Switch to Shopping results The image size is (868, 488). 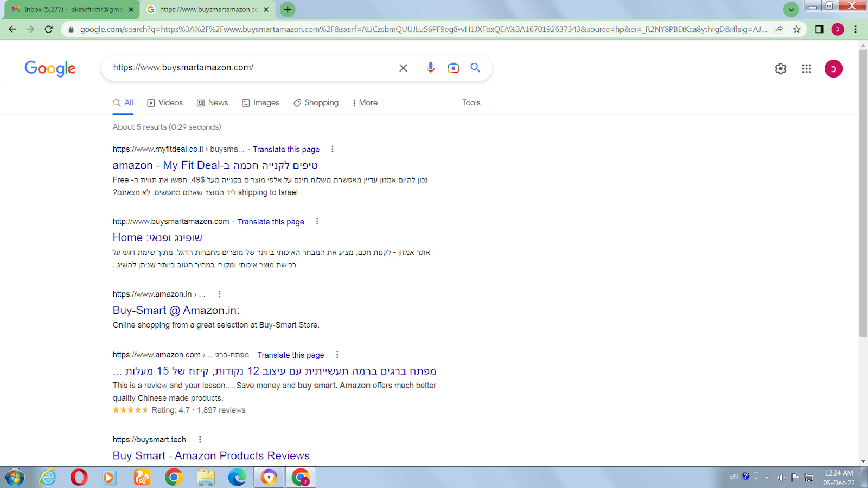click(316, 102)
